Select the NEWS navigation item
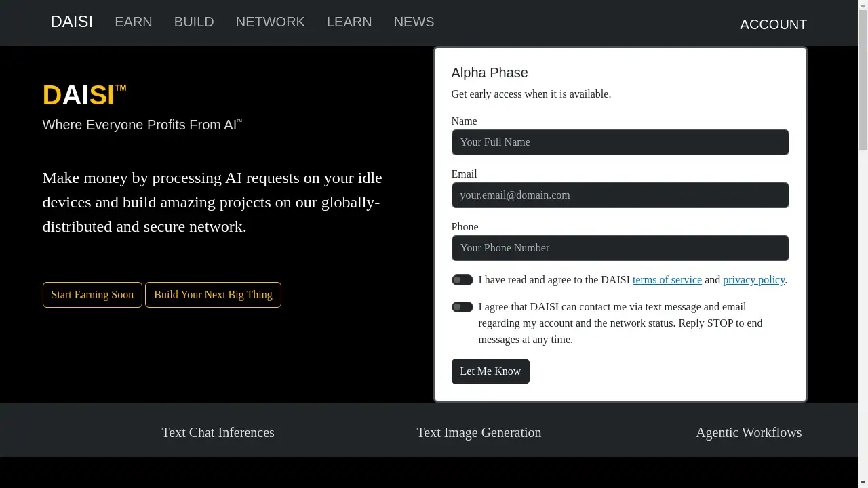 (x=414, y=22)
